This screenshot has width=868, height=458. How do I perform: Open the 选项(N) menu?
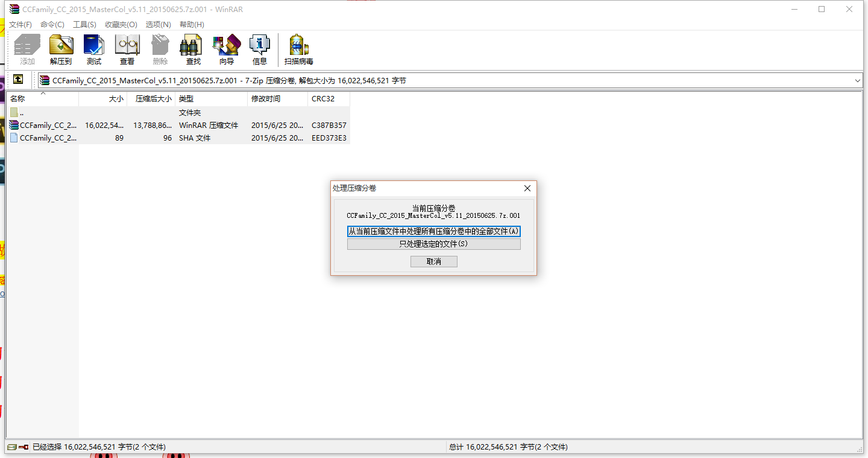(159, 25)
